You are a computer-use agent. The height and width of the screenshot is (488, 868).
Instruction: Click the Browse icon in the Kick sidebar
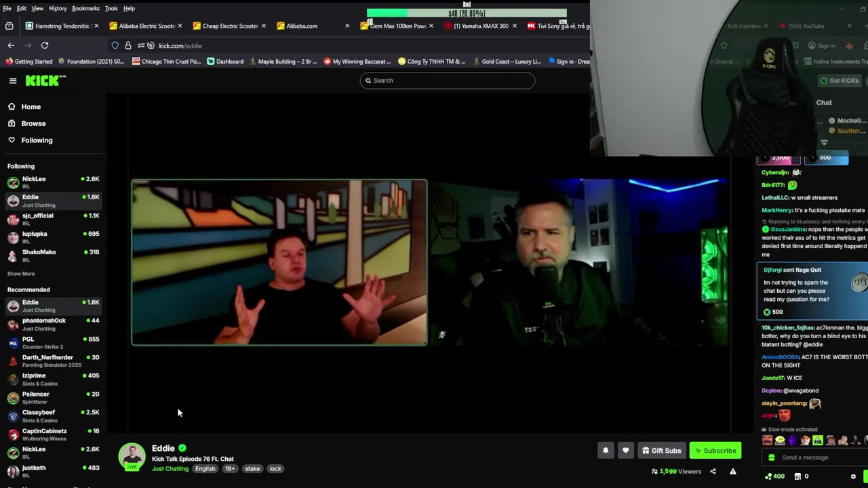(x=12, y=123)
